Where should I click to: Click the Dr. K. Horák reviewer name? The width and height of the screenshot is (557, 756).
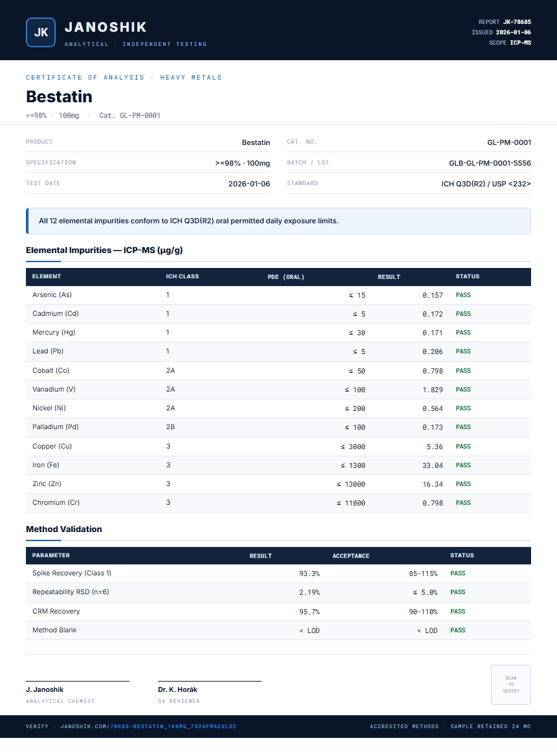177,689
